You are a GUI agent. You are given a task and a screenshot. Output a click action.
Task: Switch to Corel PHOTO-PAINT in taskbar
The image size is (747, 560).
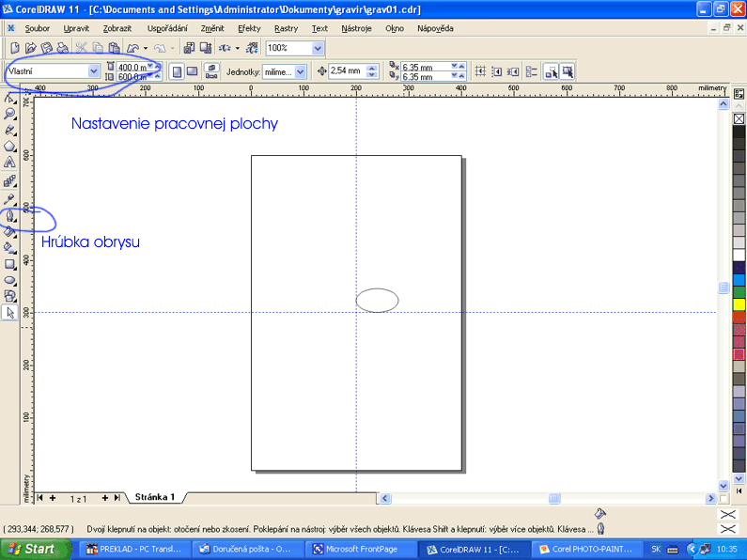tap(586, 549)
